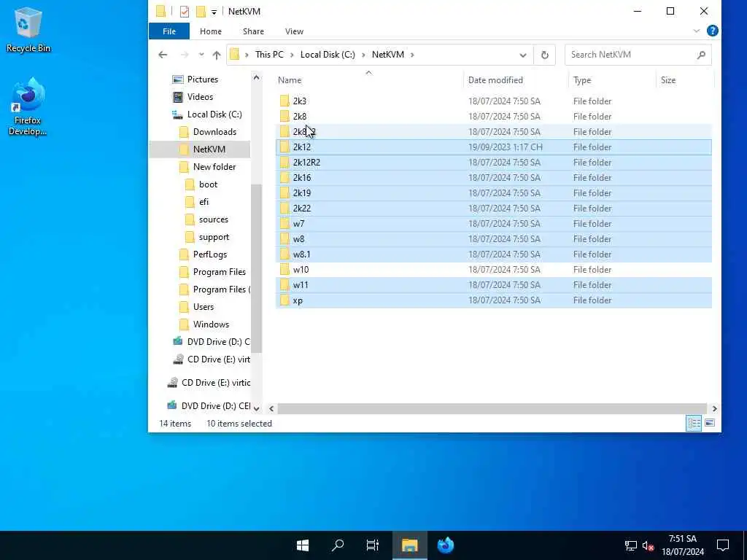Switch to Large icons view layout
The image size is (747, 560).
(x=709, y=423)
